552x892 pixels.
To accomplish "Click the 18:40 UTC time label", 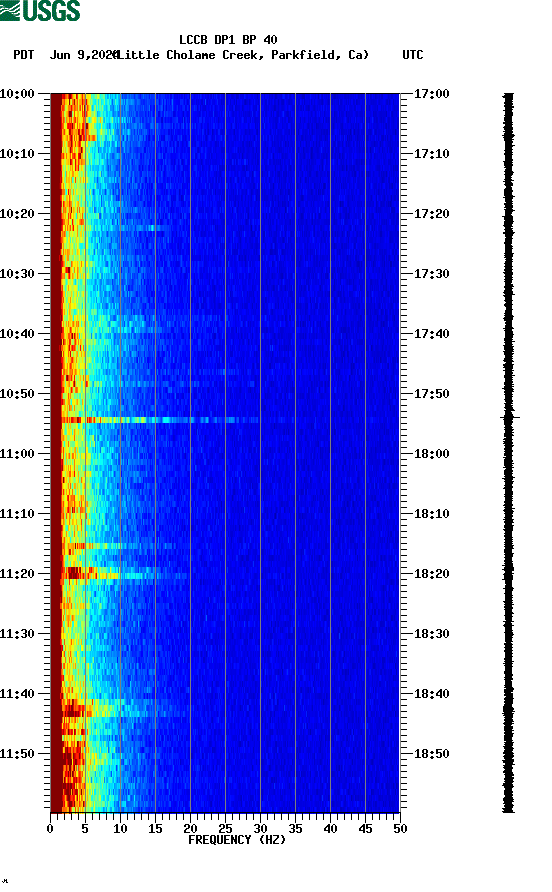I will coord(431,694).
